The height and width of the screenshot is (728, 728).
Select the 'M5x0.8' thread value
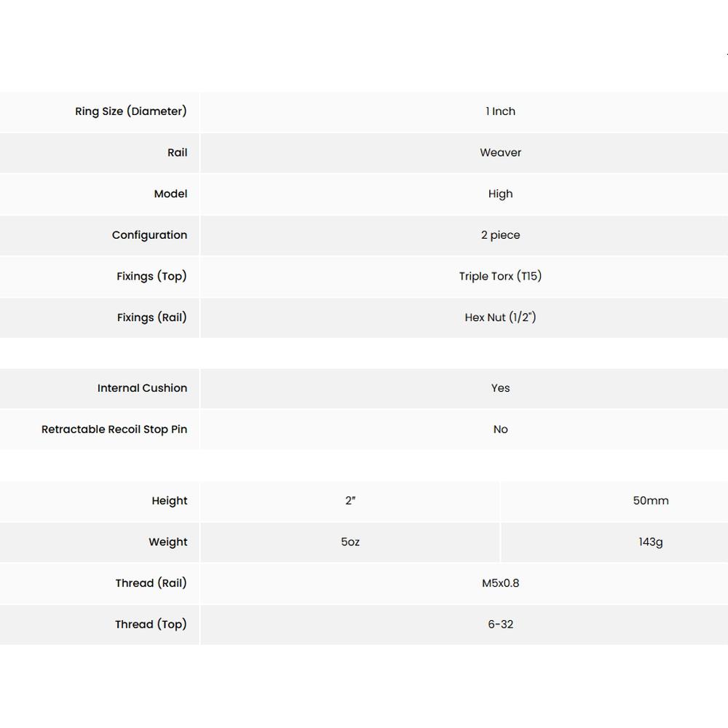(500, 583)
